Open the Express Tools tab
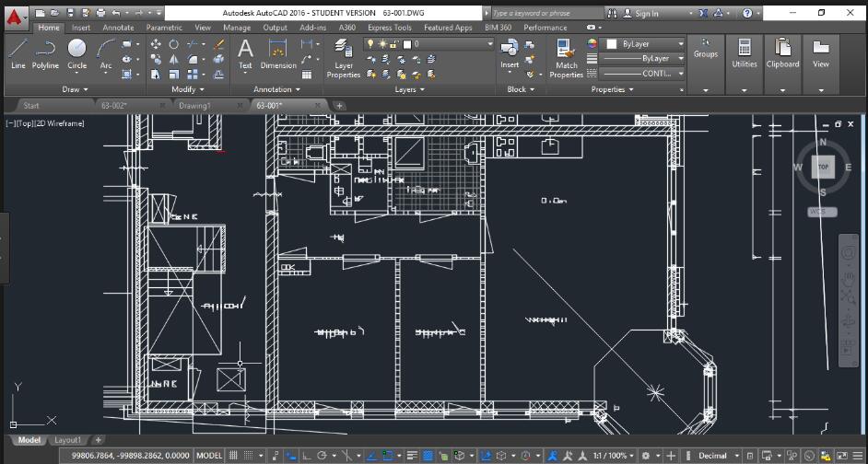868x464 pixels. coord(390,27)
